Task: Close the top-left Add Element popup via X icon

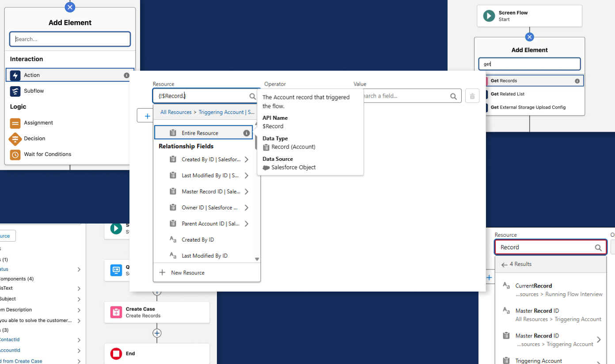Action: [x=70, y=7]
